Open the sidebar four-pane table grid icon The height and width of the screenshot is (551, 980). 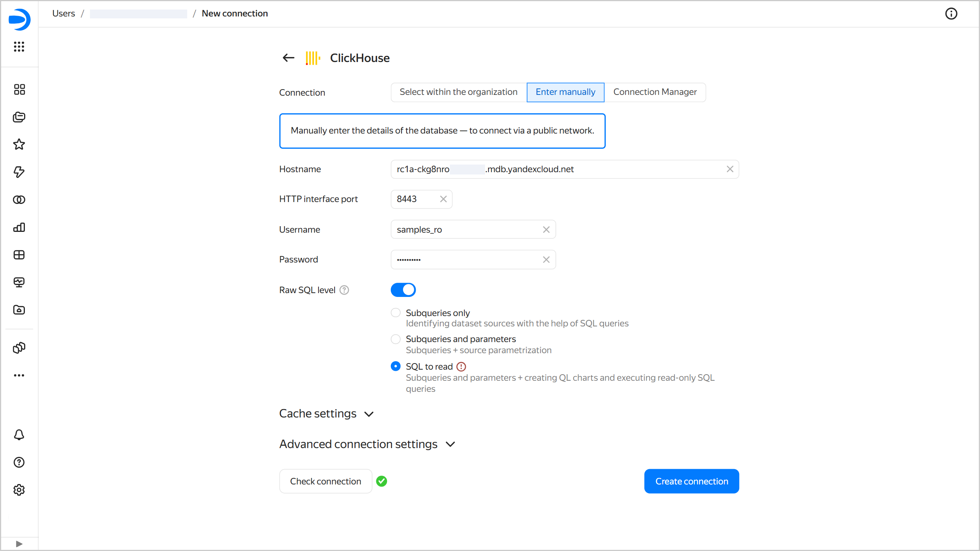pyautogui.click(x=19, y=255)
